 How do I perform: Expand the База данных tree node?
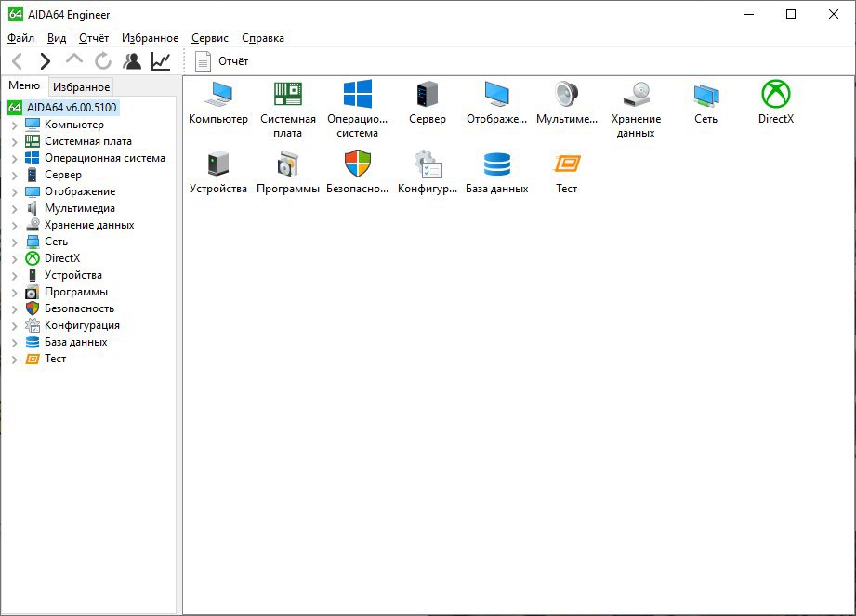[15, 343]
